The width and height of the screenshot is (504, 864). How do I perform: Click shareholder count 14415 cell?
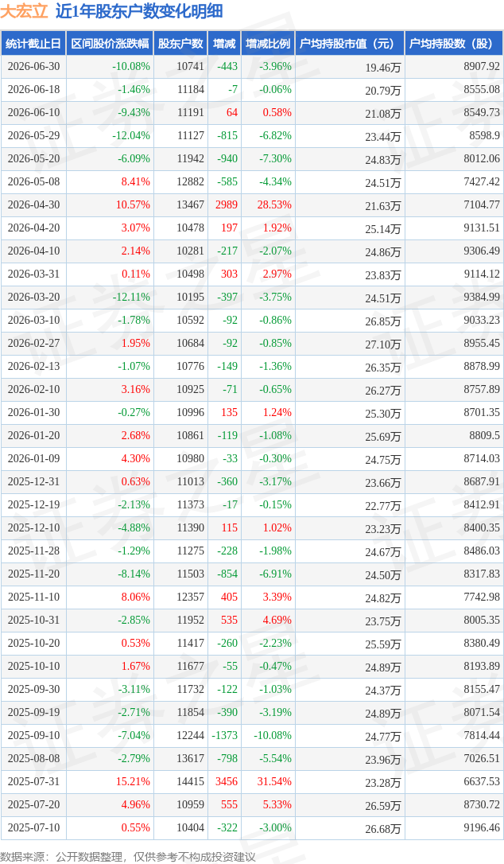pyautogui.click(x=180, y=782)
